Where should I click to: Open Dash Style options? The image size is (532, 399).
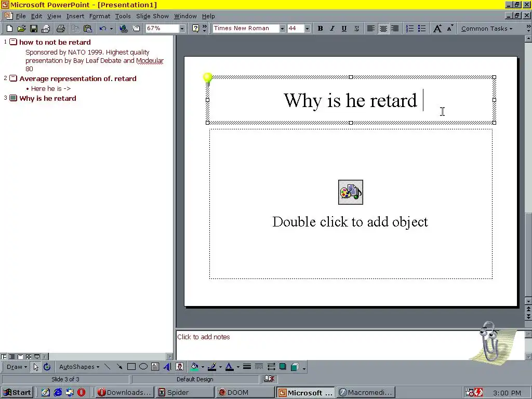[x=259, y=367]
